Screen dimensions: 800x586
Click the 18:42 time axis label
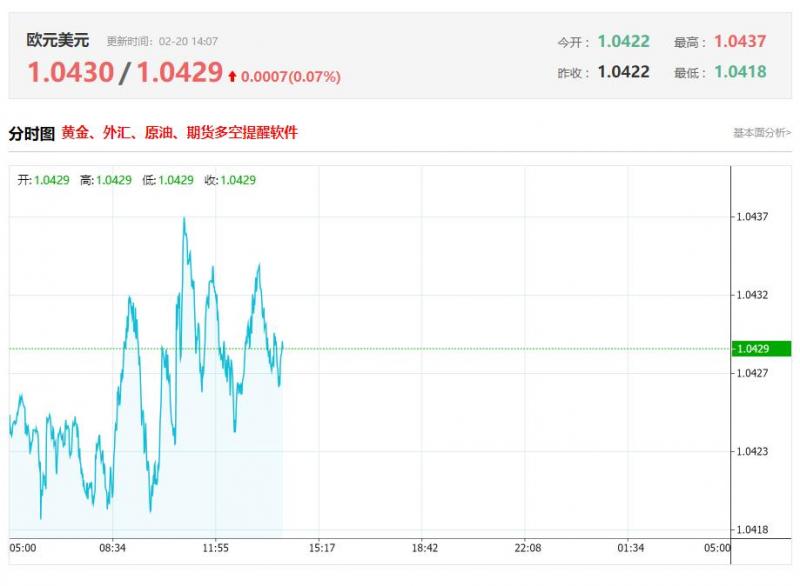424,548
